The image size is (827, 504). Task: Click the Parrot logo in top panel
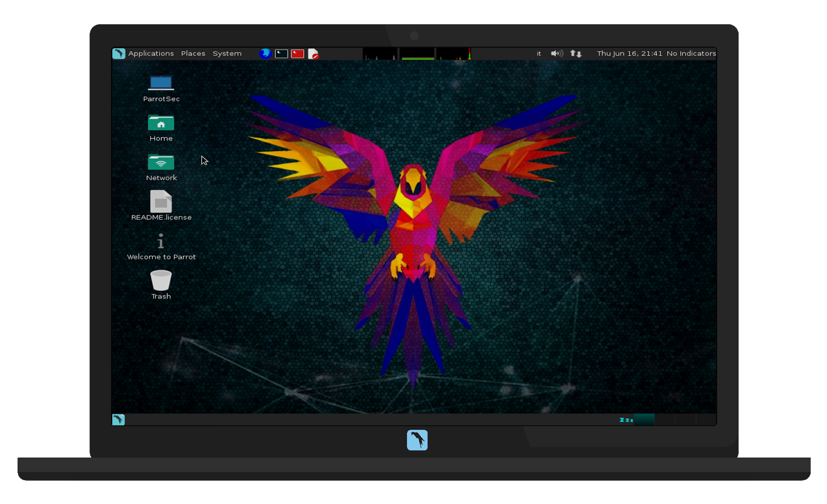point(119,53)
